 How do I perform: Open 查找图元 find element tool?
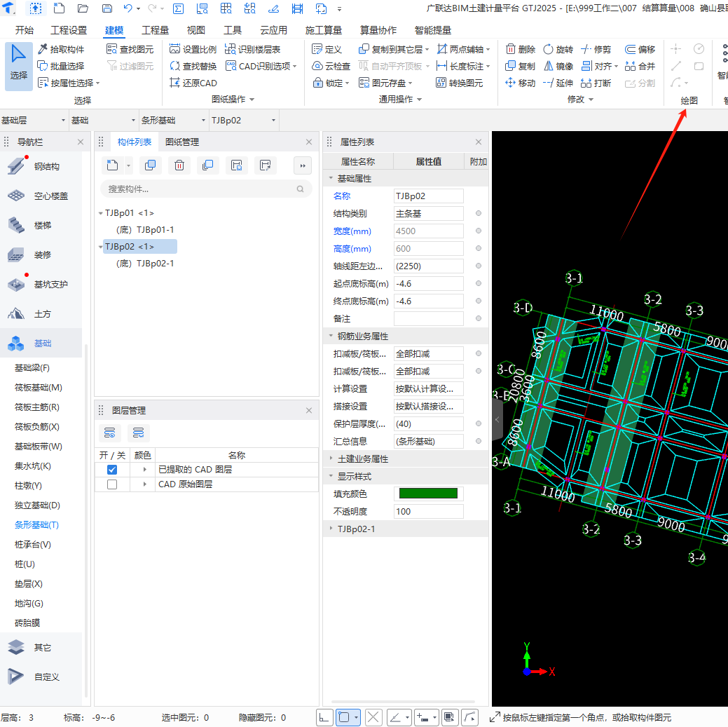point(130,49)
